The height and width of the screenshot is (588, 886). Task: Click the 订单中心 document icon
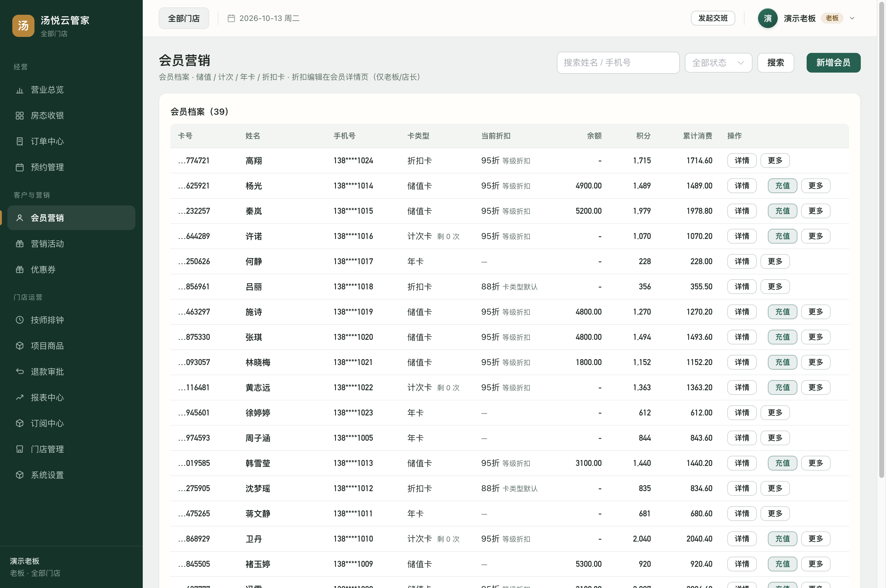[x=19, y=141]
